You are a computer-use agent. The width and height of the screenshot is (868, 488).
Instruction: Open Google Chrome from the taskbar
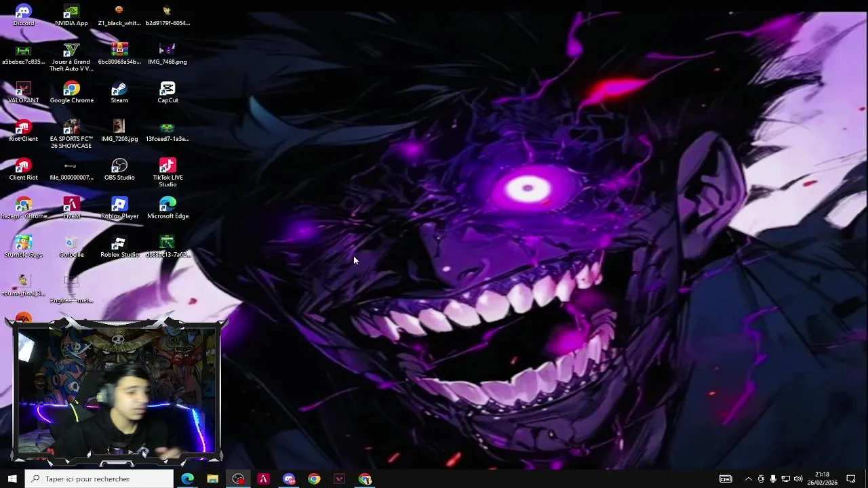(x=314, y=479)
